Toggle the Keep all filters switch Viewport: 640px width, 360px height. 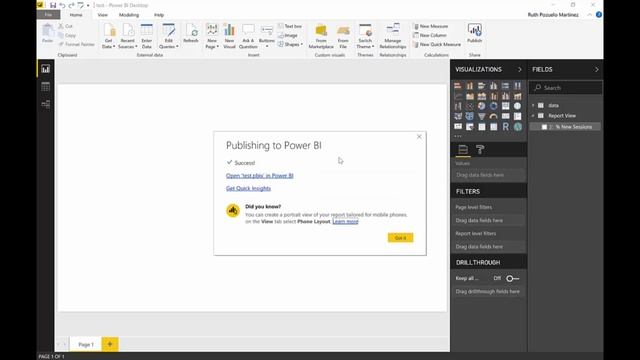[x=513, y=278]
